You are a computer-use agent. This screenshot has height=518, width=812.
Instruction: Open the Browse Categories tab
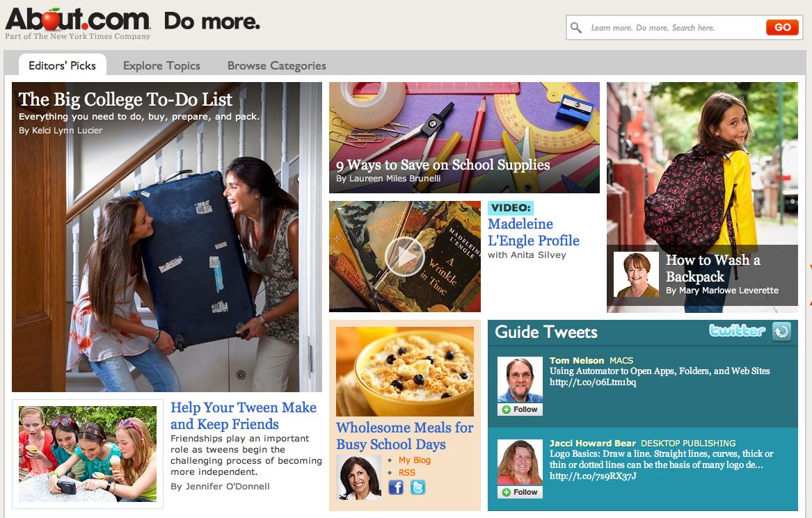click(x=276, y=66)
